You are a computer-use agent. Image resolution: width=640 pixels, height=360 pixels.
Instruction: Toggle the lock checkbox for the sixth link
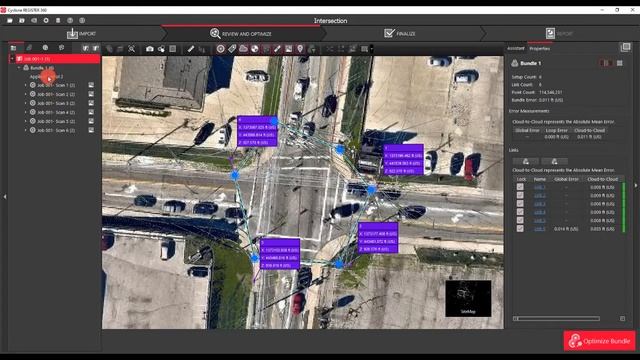520,229
